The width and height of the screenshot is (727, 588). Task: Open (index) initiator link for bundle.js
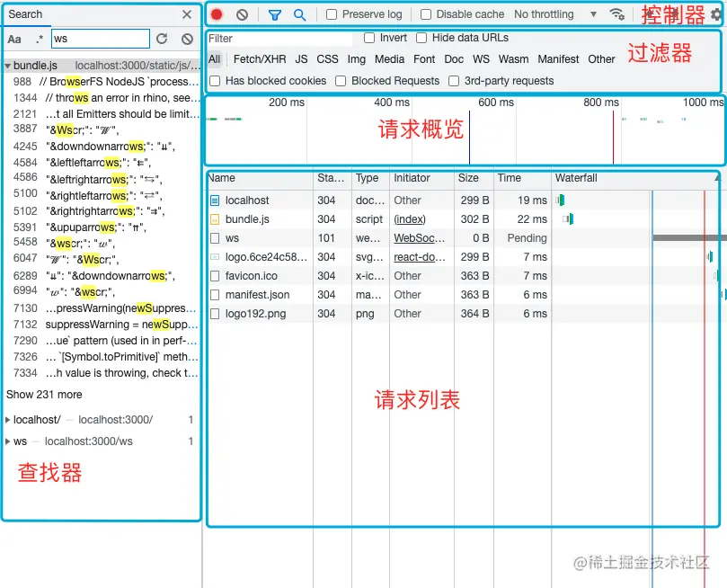410,219
